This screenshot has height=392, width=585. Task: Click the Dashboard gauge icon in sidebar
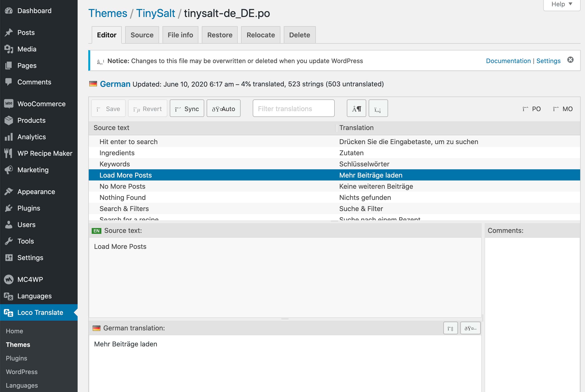[x=9, y=11]
